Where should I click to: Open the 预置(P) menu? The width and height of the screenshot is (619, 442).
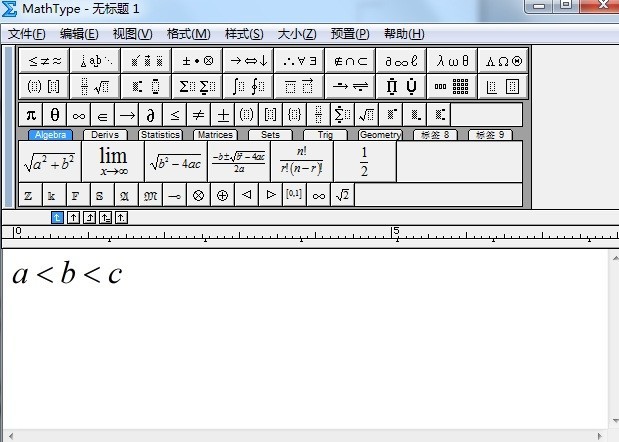[350, 34]
